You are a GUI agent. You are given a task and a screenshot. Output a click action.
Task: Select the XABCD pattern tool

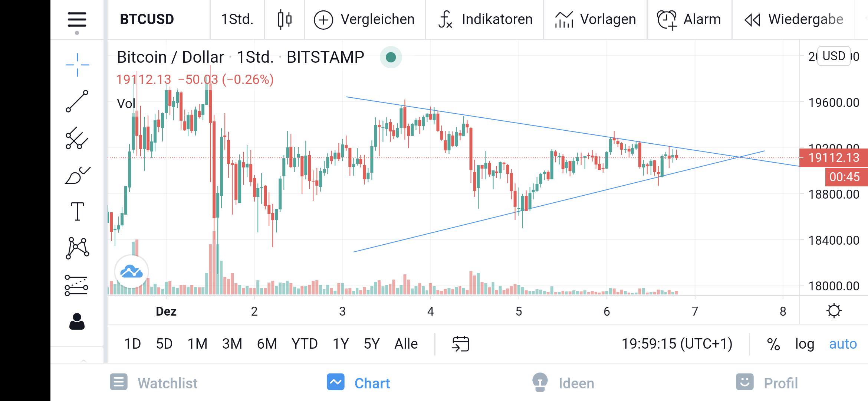click(x=77, y=248)
